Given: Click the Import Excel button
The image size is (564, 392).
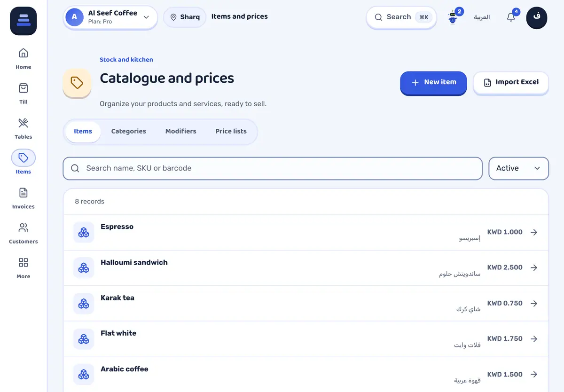Looking at the screenshot, I should point(511,82).
